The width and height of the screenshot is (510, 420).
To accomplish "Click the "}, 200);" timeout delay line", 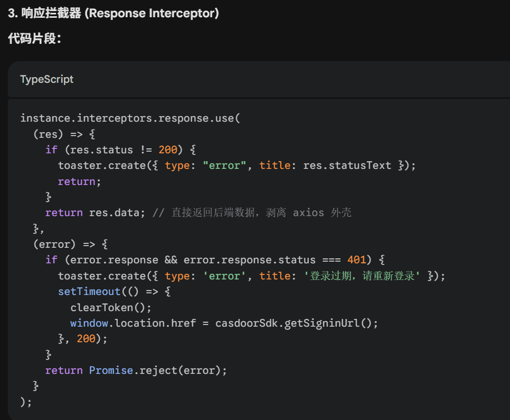I will click(83, 338).
